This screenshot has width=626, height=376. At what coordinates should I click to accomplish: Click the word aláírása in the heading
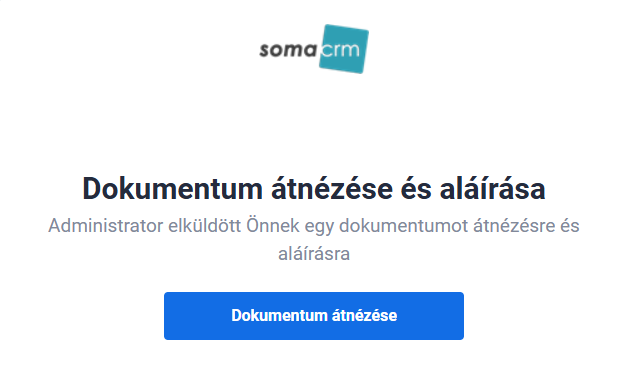(493, 188)
